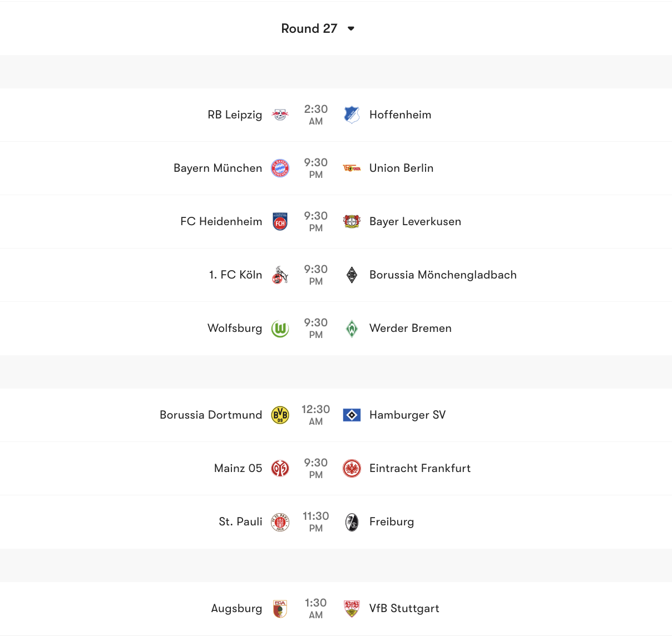
Task: Click the Hamburger SV crest
Action: [x=352, y=415]
